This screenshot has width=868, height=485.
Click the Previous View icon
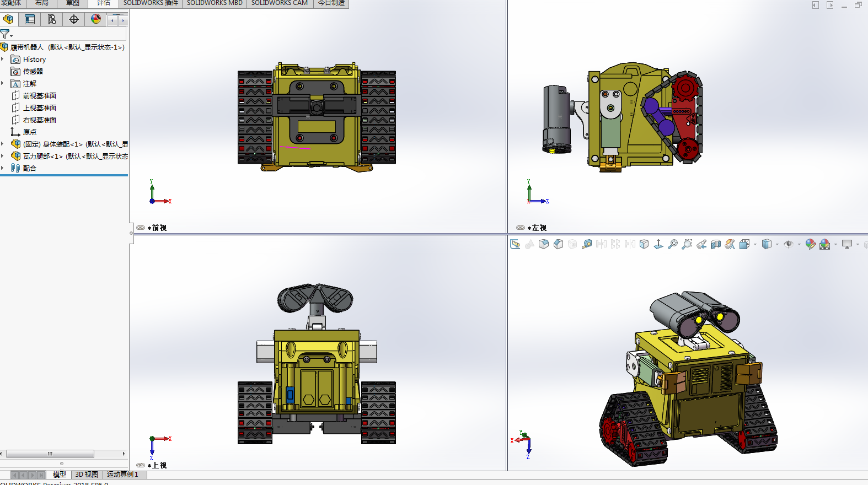[701, 244]
